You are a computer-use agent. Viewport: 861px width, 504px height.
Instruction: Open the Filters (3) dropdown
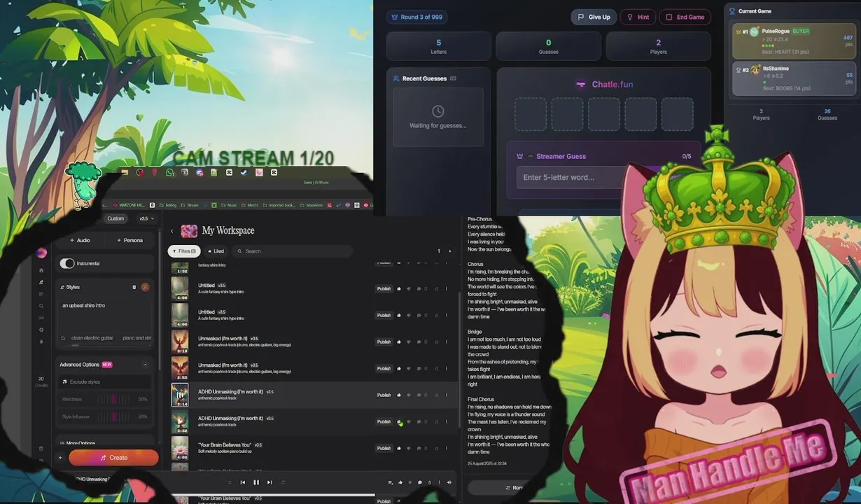pyautogui.click(x=185, y=251)
